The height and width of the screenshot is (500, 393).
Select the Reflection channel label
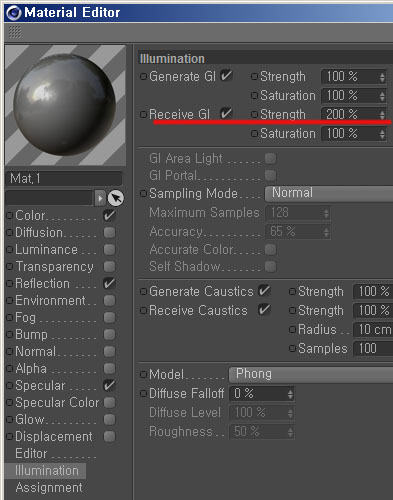43,284
